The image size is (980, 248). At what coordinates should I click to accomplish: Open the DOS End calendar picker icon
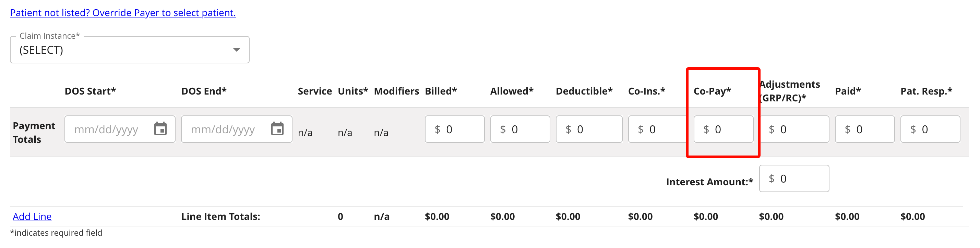coord(277,129)
